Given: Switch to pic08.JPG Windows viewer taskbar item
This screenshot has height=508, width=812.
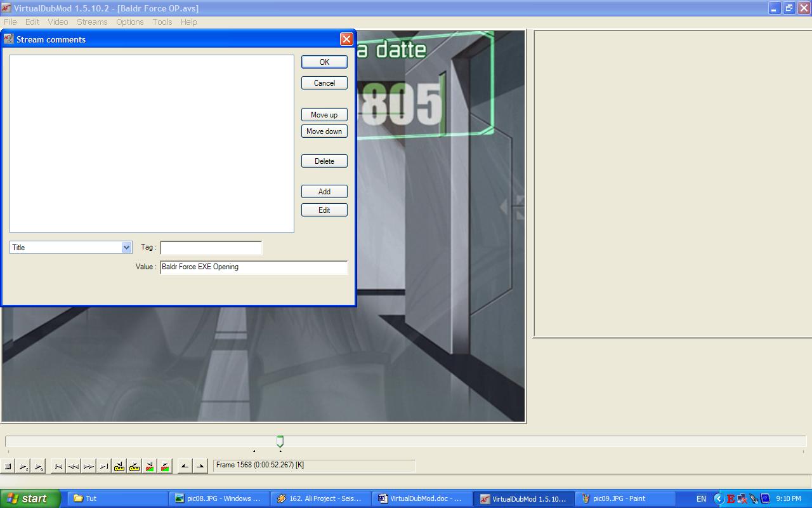Looking at the screenshot, I should pyautogui.click(x=219, y=498).
